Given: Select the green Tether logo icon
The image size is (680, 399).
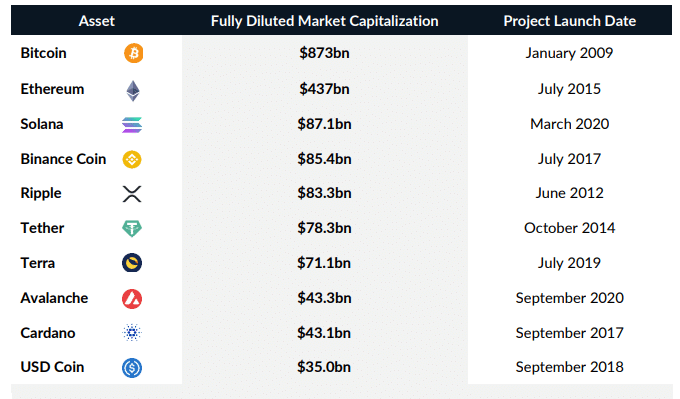Looking at the screenshot, I should pos(132,229).
